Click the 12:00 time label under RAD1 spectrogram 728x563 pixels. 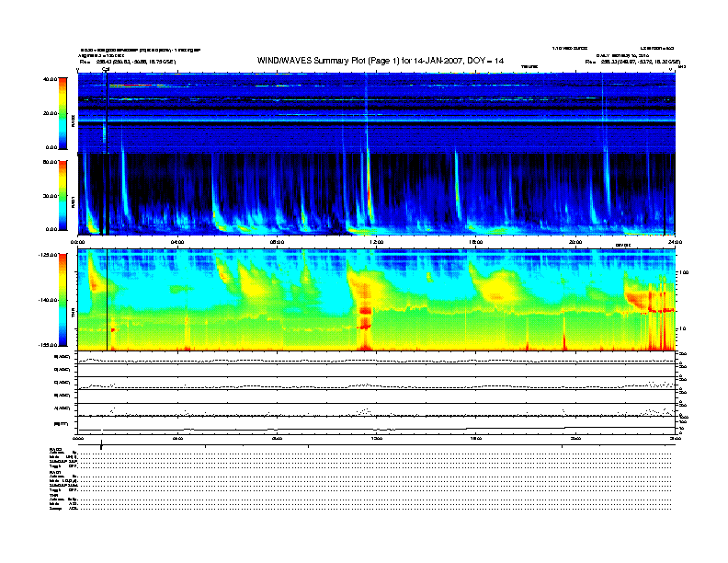coord(377,242)
